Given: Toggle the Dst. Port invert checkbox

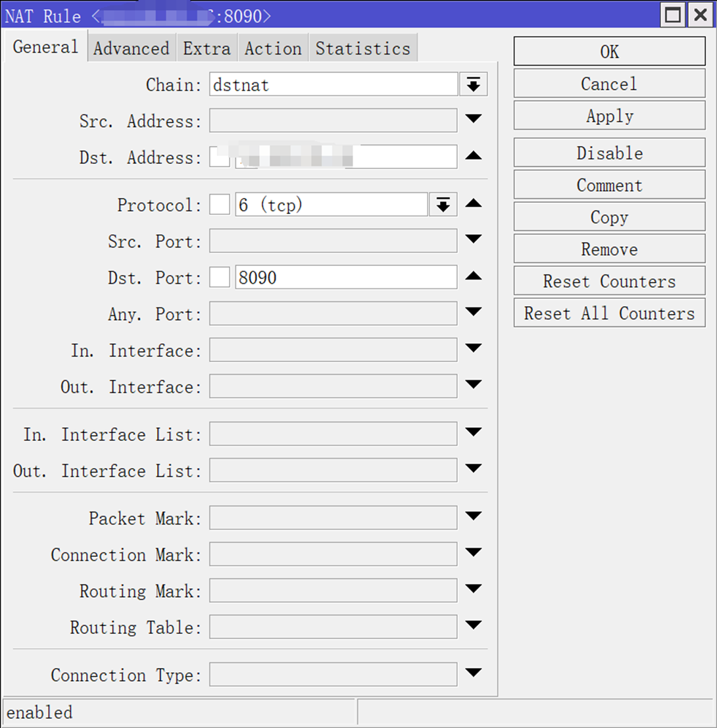Looking at the screenshot, I should tap(220, 278).
